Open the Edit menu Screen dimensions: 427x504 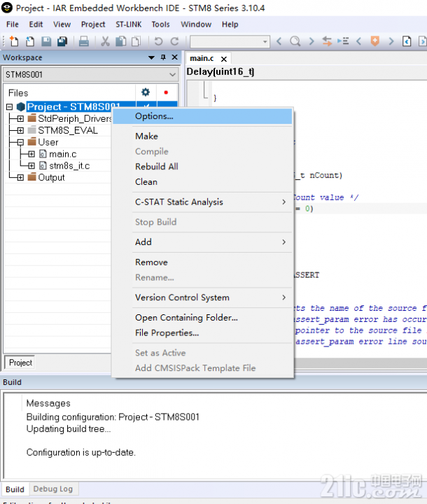point(36,24)
